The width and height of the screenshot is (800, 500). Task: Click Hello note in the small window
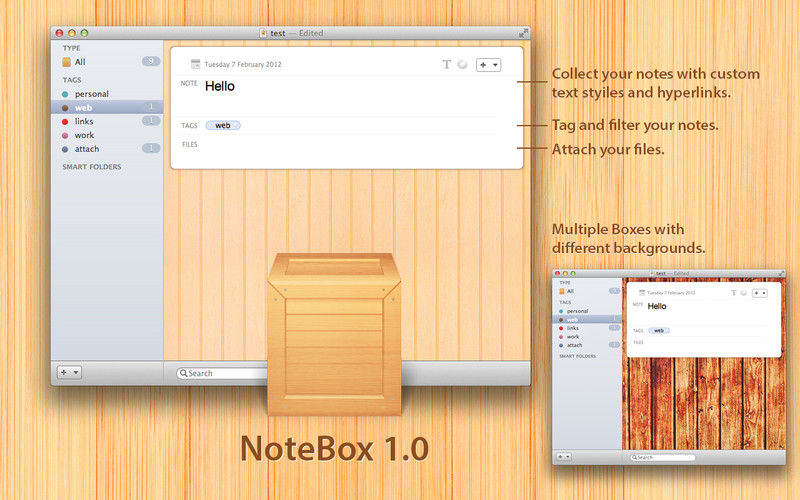point(657,306)
